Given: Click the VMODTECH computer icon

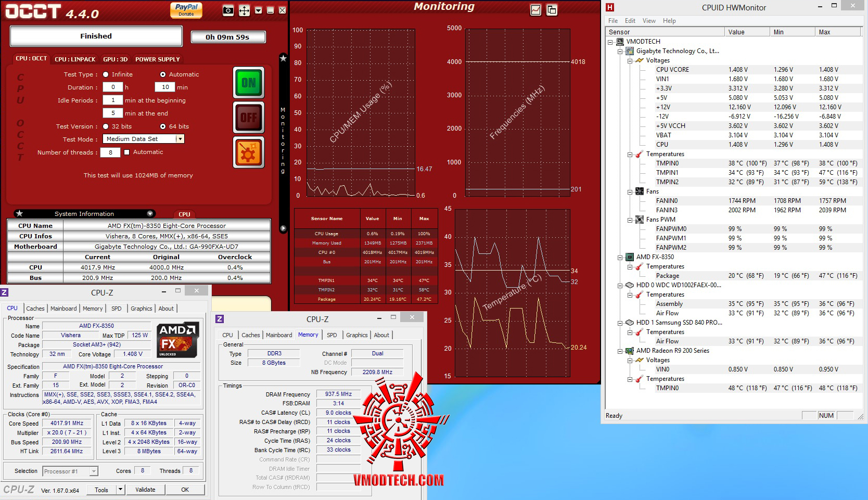Looking at the screenshot, I should pos(620,42).
